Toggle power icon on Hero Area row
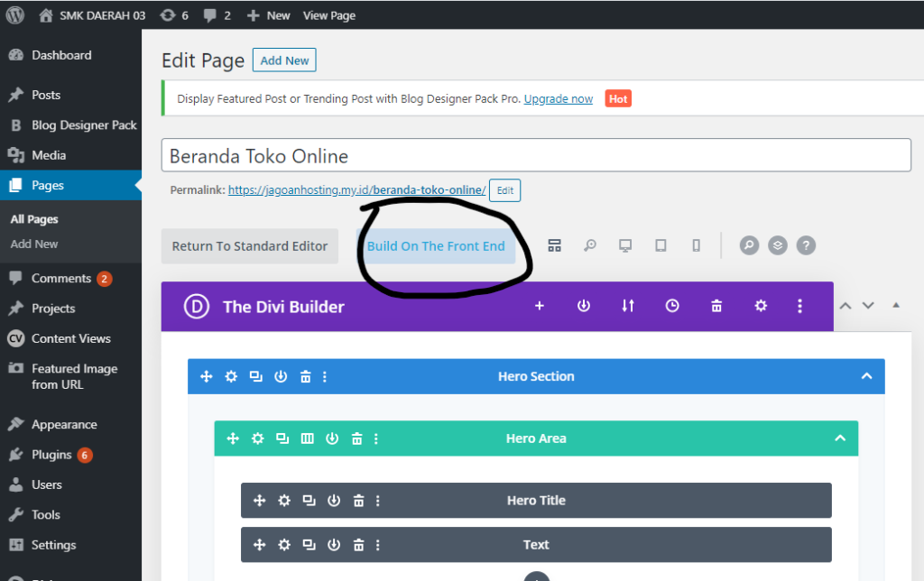The height and width of the screenshot is (581, 924). [332, 438]
